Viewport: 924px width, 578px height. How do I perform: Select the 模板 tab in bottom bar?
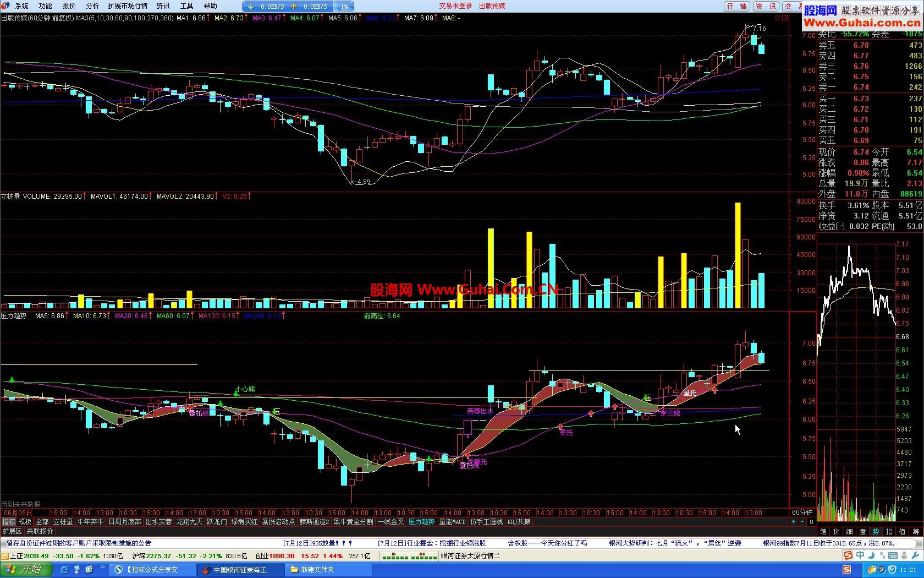coord(25,521)
